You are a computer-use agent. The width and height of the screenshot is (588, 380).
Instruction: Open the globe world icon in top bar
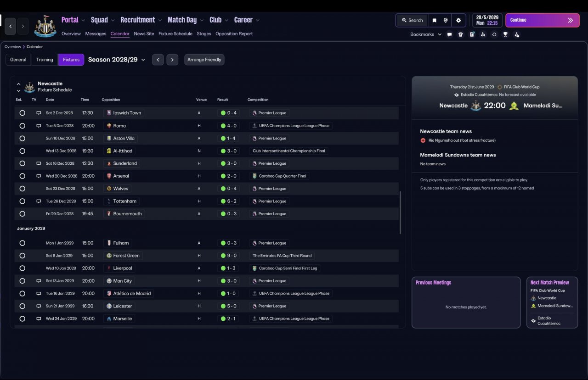coord(446,20)
